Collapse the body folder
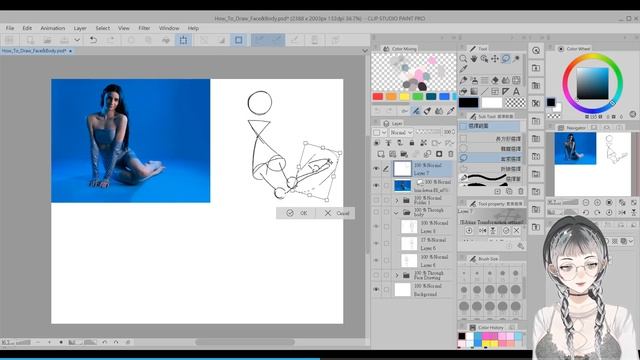640x360 pixels. (396, 213)
